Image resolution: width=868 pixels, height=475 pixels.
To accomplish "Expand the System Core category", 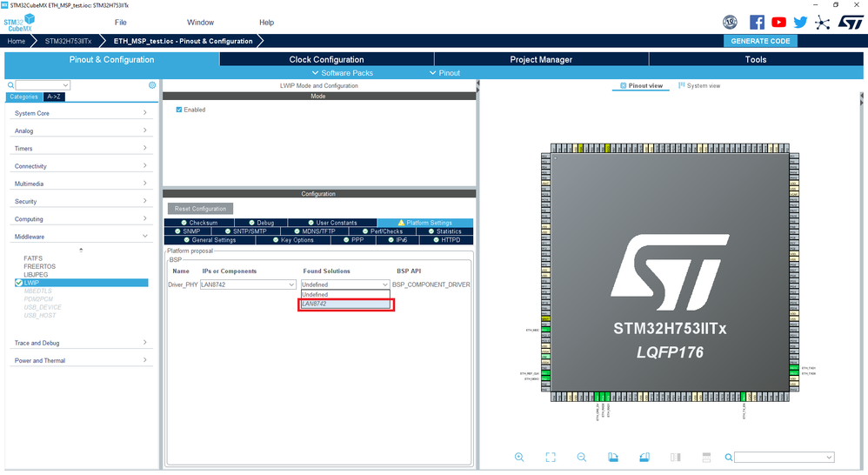I will [x=81, y=113].
